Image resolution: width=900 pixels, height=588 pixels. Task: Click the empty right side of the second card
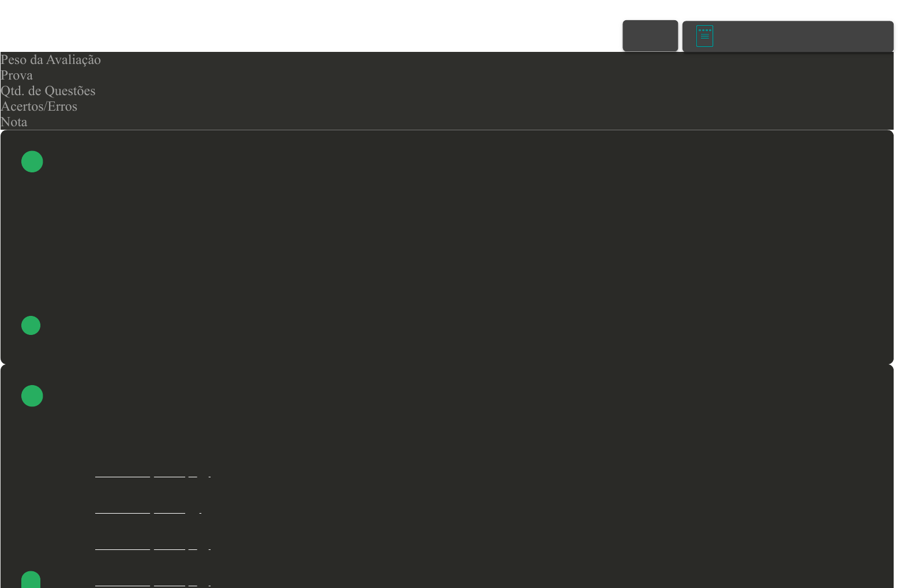coord(692,473)
